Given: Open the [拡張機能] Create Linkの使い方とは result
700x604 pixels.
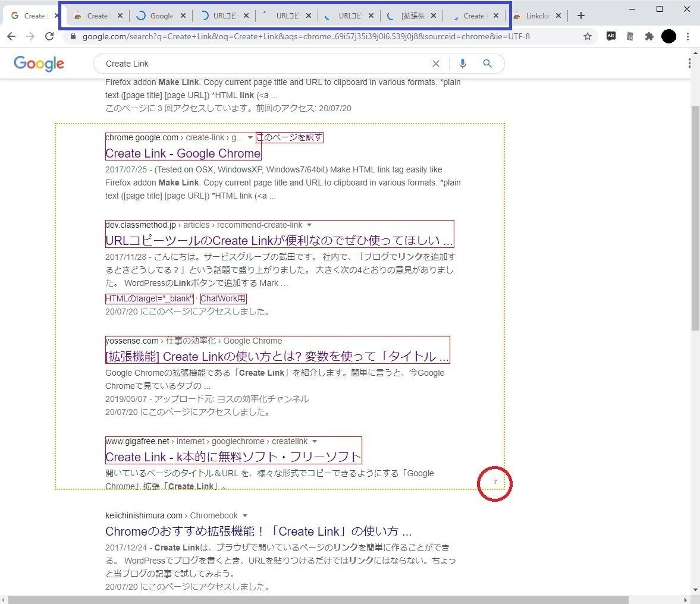Looking at the screenshot, I should 277,357.
